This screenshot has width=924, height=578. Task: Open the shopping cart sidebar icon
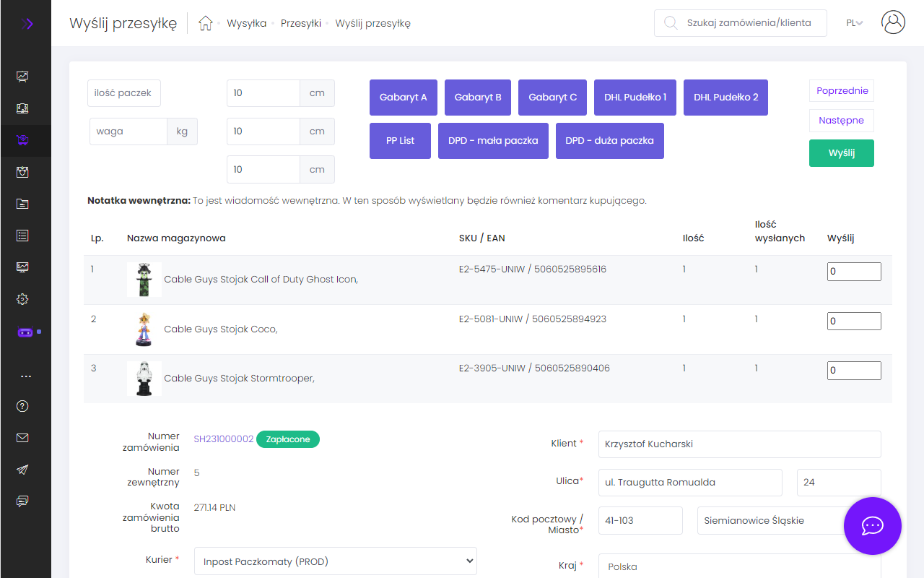click(x=23, y=141)
